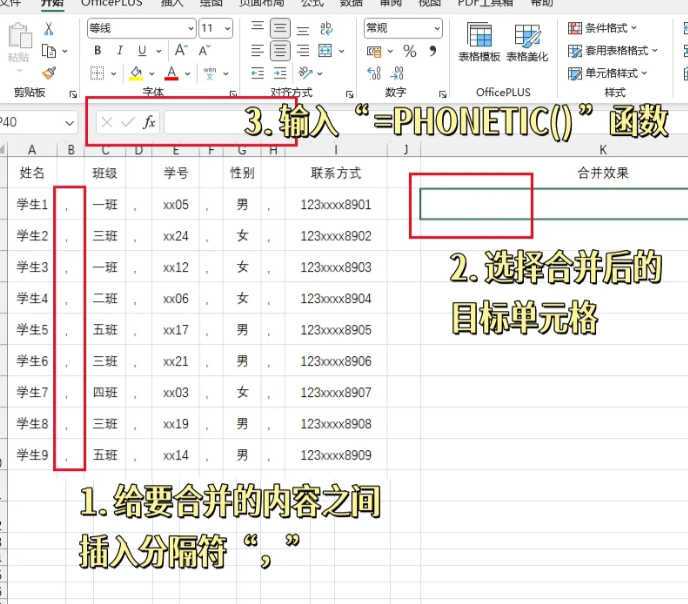Screen dimensions: 688x604
Task: Select the highlighted cell under 合并效果
Action: click(x=554, y=204)
